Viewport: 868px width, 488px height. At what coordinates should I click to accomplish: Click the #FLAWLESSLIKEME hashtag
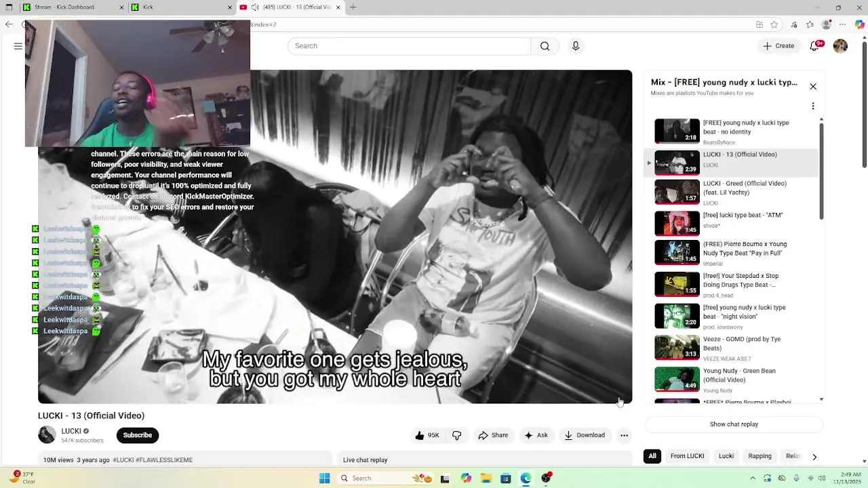164,460
